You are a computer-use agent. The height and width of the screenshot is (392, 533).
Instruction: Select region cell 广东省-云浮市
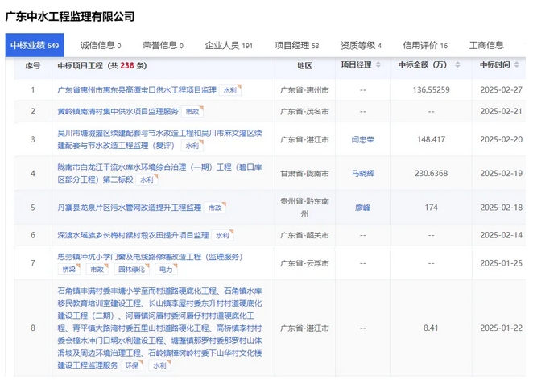tap(304, 263)
